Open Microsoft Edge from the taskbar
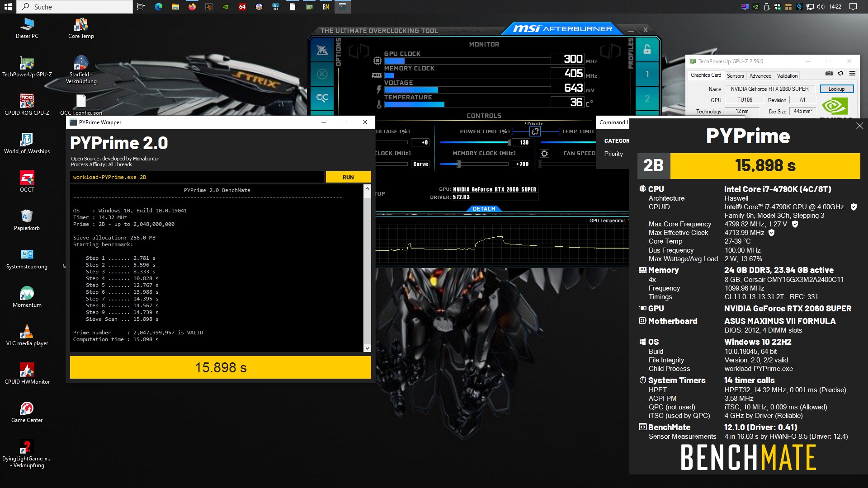 [x=159, y=7]
